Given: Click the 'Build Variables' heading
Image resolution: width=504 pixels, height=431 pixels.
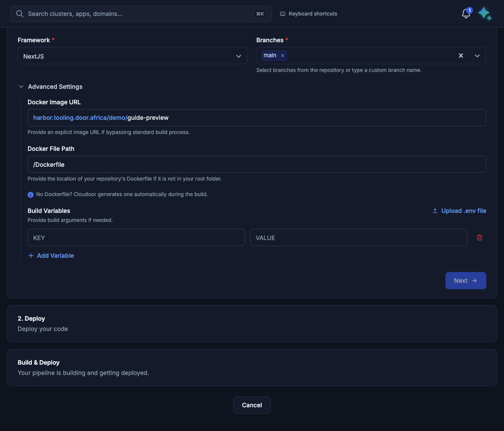Looking at the screenshot, I should click(x=49, y=211).
